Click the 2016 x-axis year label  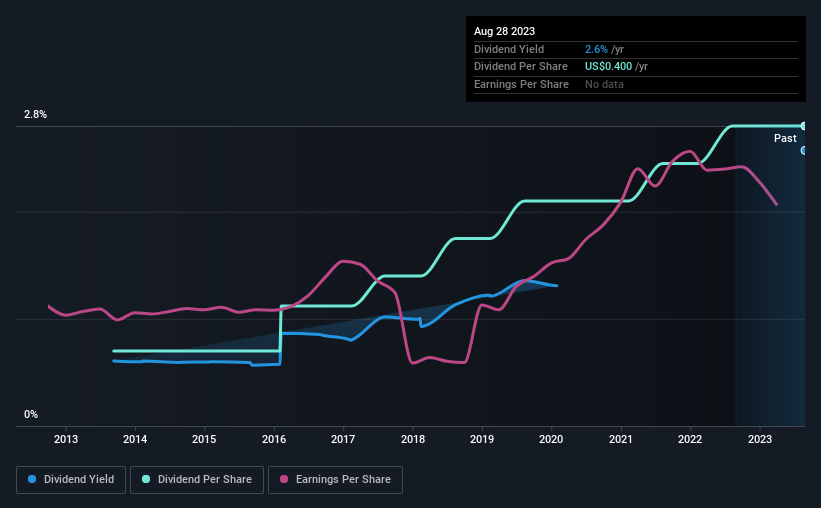pos(274,439)
